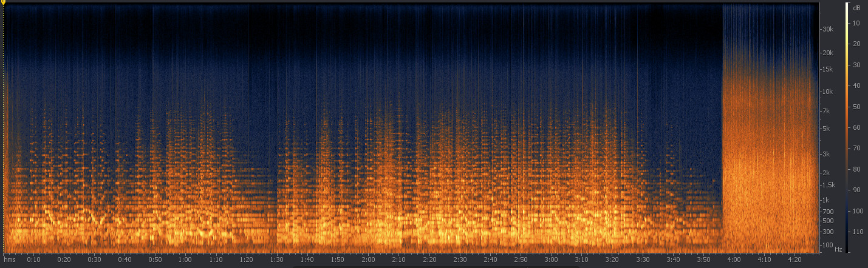Click the vertical dB color gradient bar

pos(847,127)
